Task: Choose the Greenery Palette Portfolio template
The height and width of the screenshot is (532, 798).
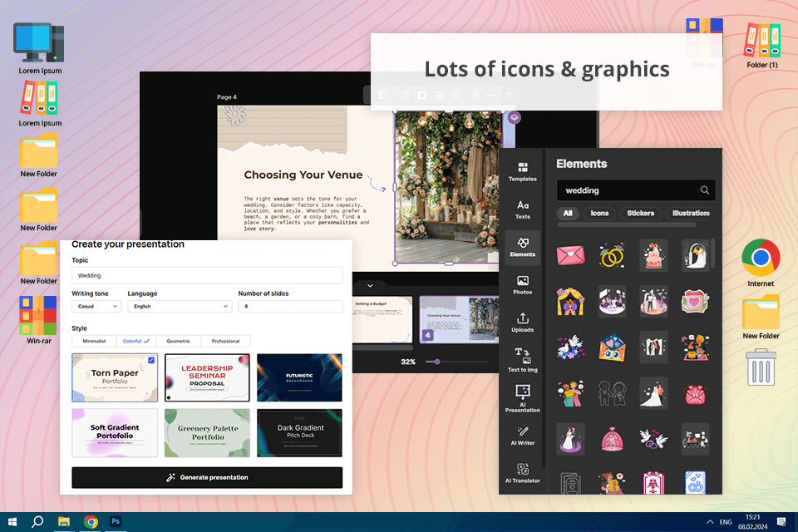Action: tap(207, 433)
